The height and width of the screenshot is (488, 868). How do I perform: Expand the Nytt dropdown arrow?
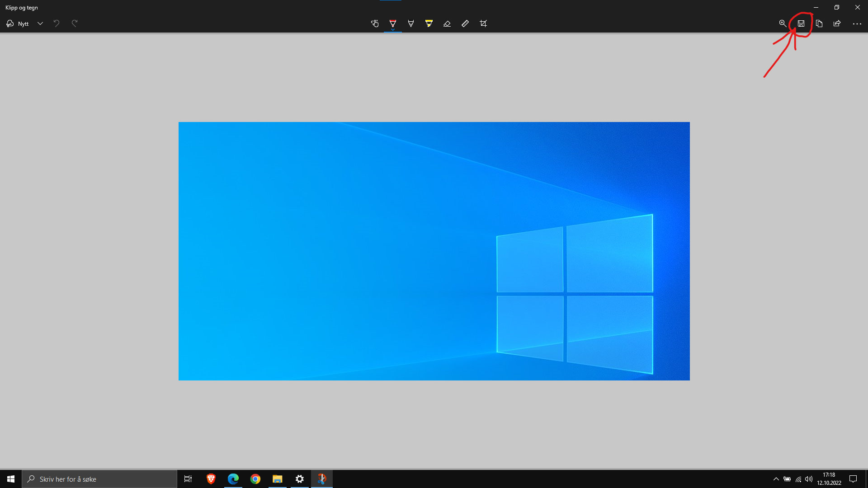click(x=40, y=23)
